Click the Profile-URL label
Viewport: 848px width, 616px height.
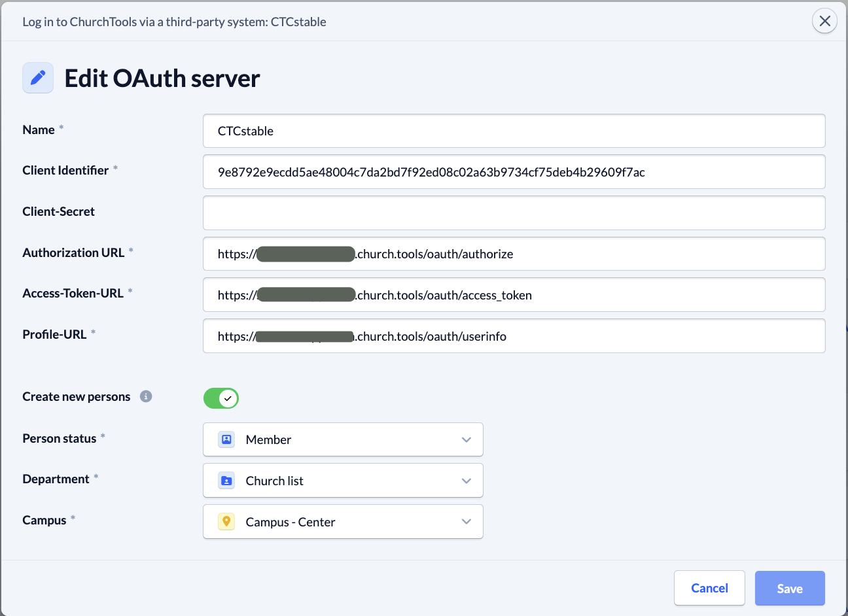(x=54, y=334)
